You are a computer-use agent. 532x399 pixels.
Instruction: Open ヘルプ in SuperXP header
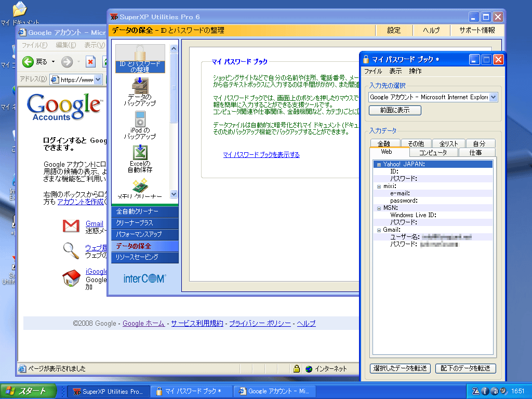tap(431, 30)
